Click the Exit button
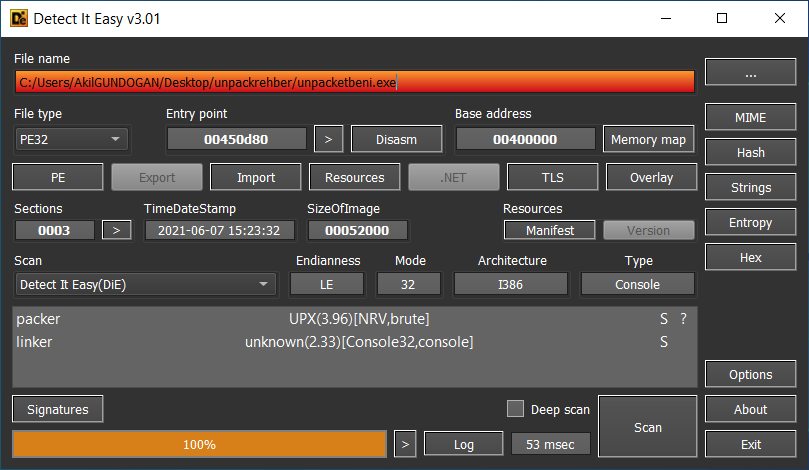The height and width of the screenshot is (470, 809). [x=750, y=444]
